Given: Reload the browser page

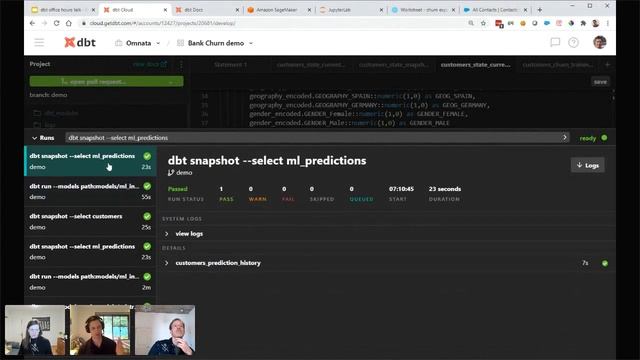Looking at the screenshot, I should (x=56, y=23).
